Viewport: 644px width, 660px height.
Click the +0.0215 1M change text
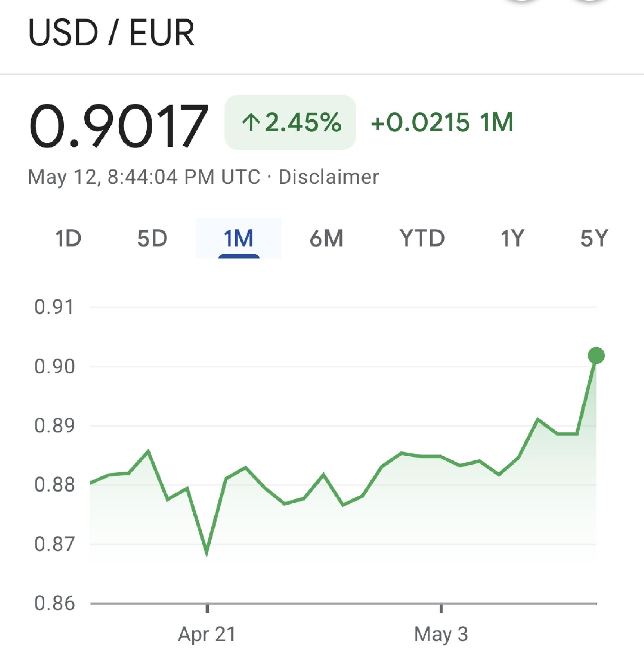pyautogui.click(x=442, y=122)
